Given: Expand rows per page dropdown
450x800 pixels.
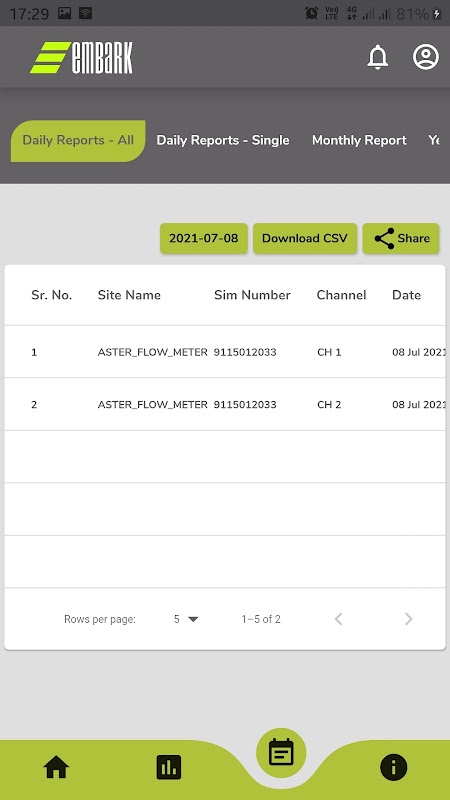Looking at the screenshot, I should tap(186, 619).
